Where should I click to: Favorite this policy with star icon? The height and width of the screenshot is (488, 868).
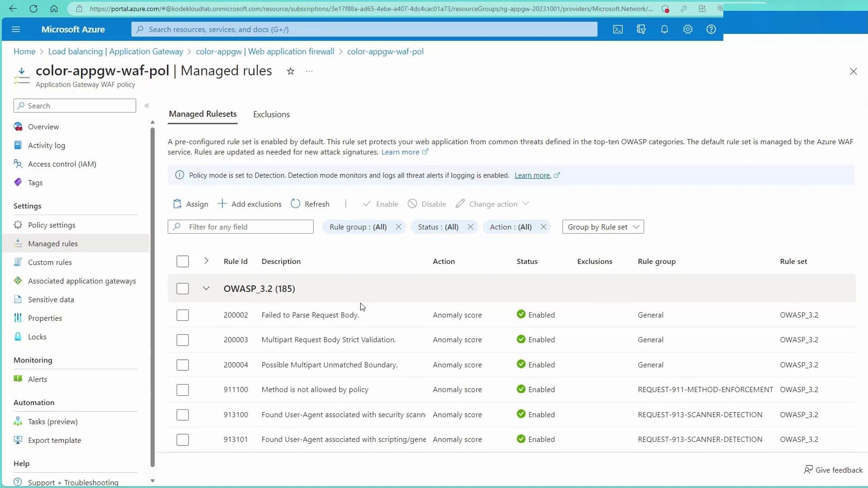click(291, 71)
